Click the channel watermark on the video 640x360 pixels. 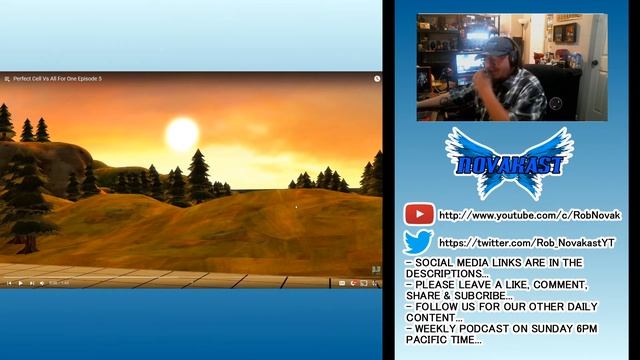pyautogui.click(x=376, y=269)
